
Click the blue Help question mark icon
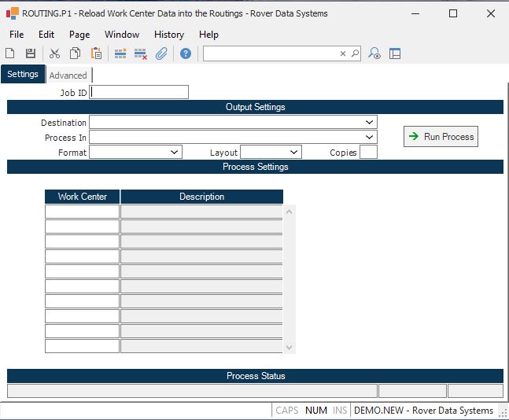(186, 53)
